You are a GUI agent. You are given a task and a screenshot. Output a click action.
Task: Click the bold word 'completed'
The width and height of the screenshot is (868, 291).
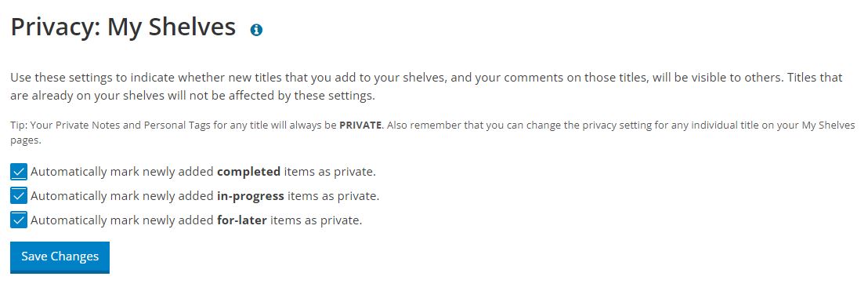pos(248,172)
